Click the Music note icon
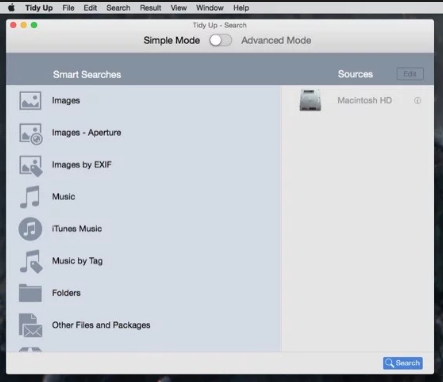The image size is (443, 382). 30,197
